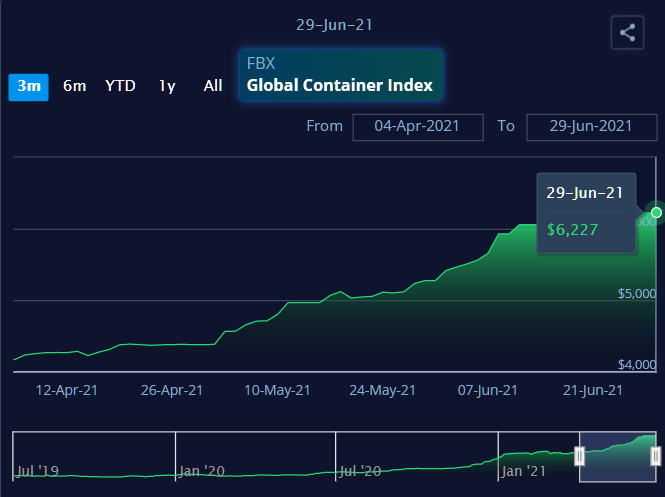Click the From date field 04-Apr-2021
Image resolution: width=665 pixels, height=497 pixels.
click(x=418, y=126)
